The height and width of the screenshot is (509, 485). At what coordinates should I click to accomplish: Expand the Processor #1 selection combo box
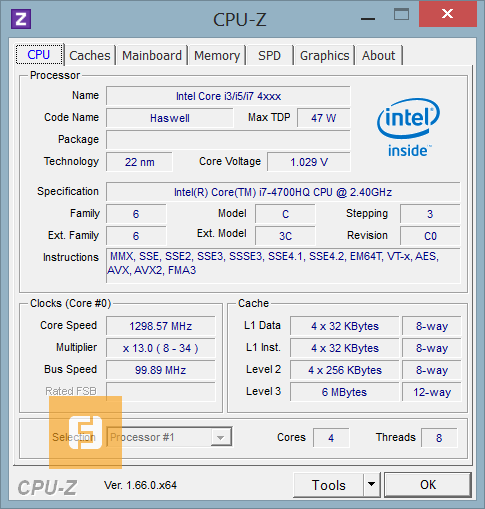169,437
